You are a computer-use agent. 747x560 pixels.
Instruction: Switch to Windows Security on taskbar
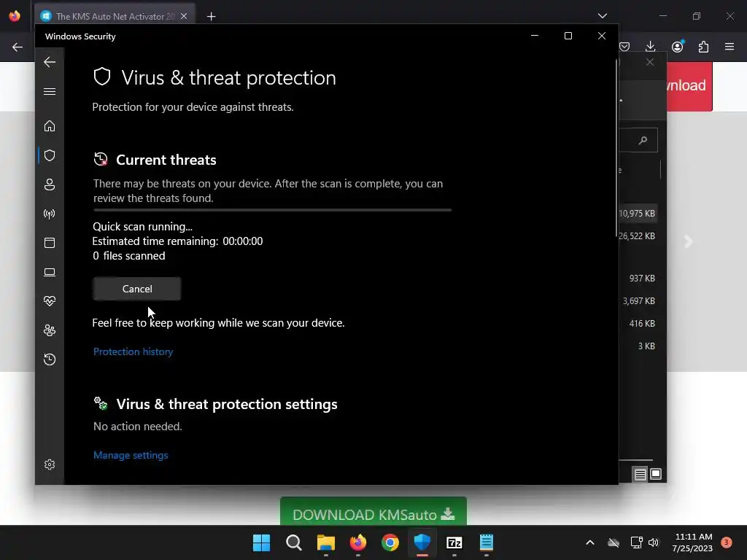point(422,542)
